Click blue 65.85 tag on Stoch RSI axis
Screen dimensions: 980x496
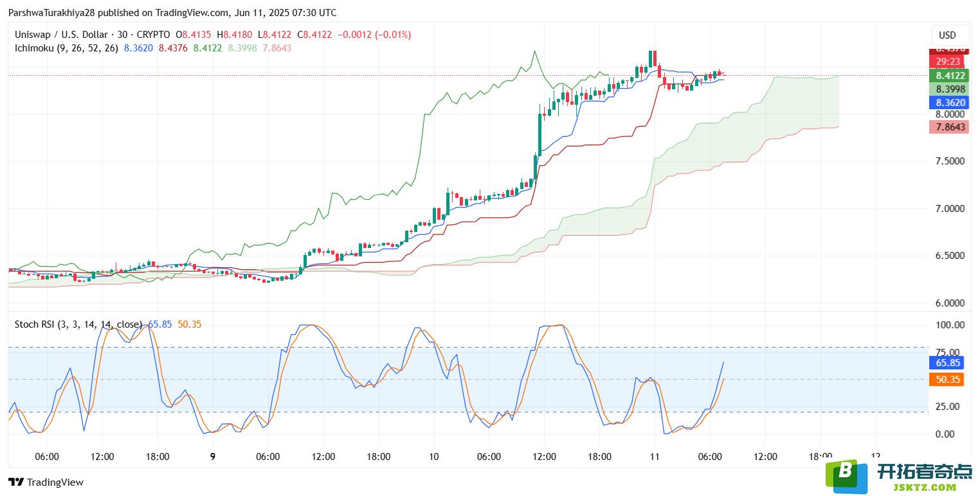click(947, 363)
